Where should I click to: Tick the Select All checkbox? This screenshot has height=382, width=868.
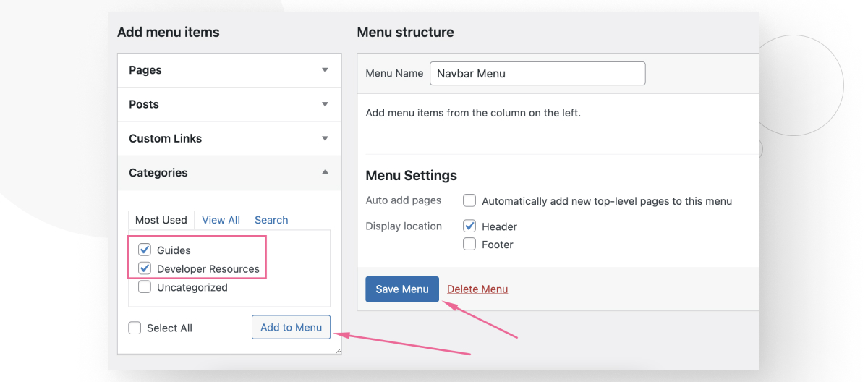click(x=135, y=328)
